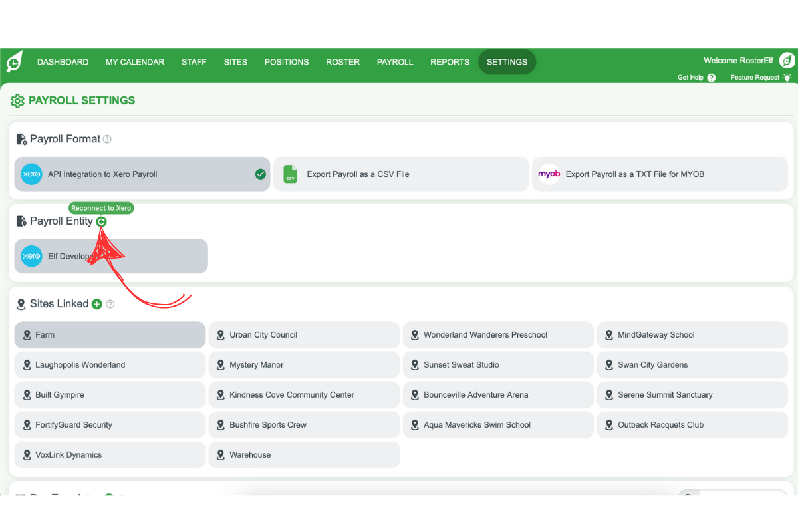Click the RosterElf profile icon top right
The width and height of the screenshot is (798, 532).
[787, 60]
